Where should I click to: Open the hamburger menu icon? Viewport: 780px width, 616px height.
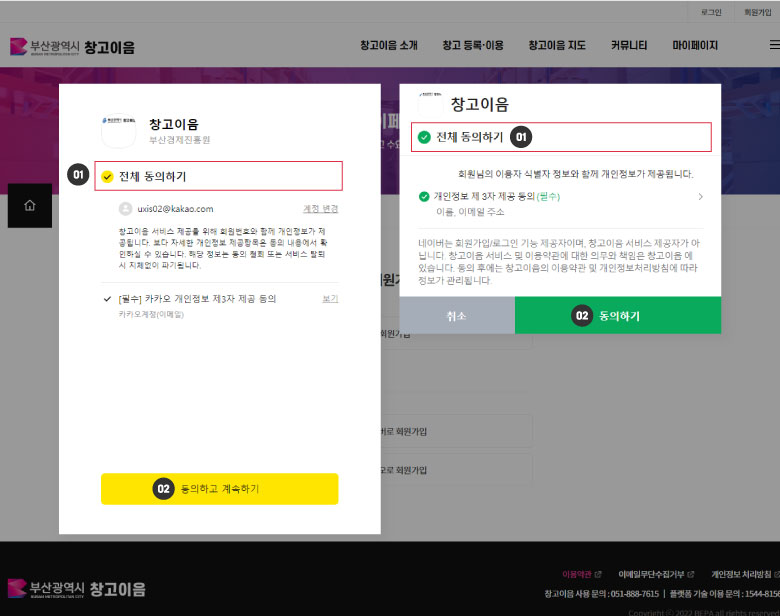tap(775, 45)
